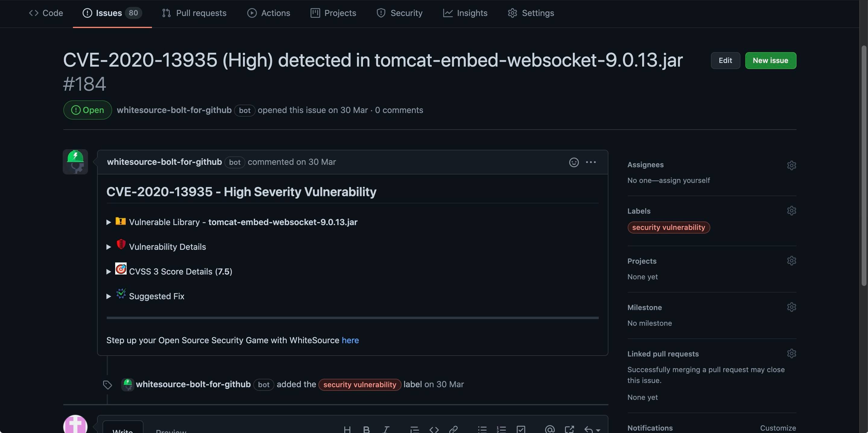
Task: Insert a link with the editor's link icon
Action: click(453, 429)
